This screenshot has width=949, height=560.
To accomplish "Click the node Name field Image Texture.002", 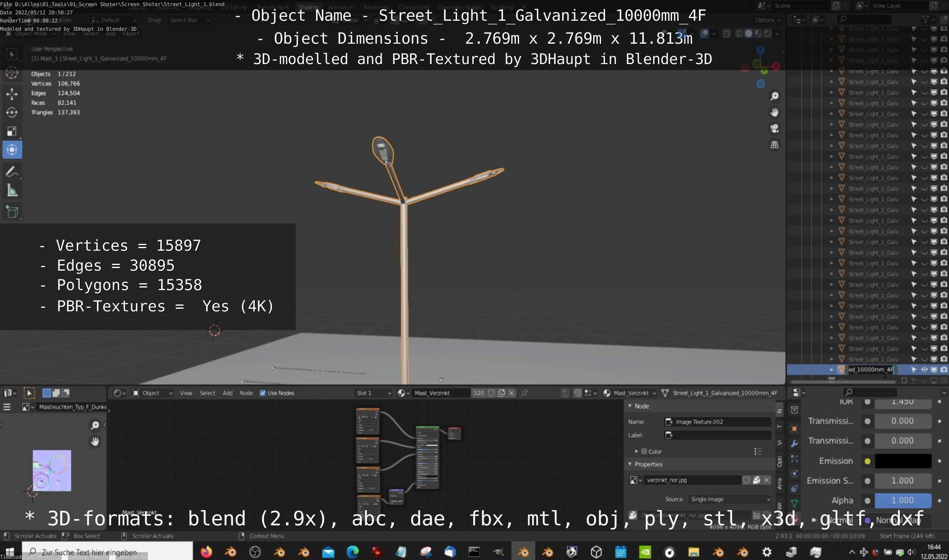I will (x=718, y=421).
